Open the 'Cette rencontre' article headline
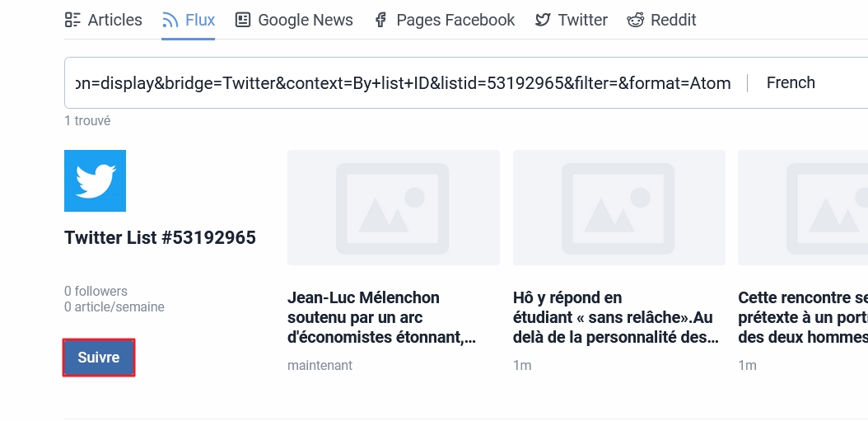868x421 pixels. click(x=803, y=317)
